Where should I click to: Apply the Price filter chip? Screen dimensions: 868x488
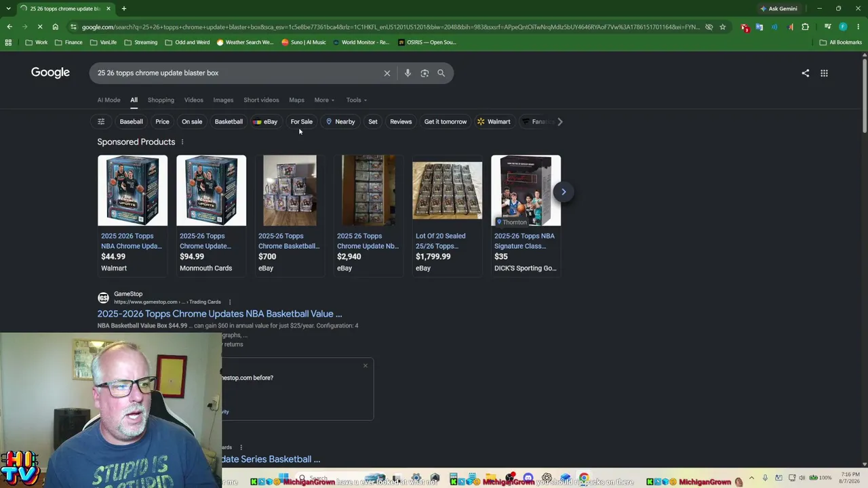162,121
